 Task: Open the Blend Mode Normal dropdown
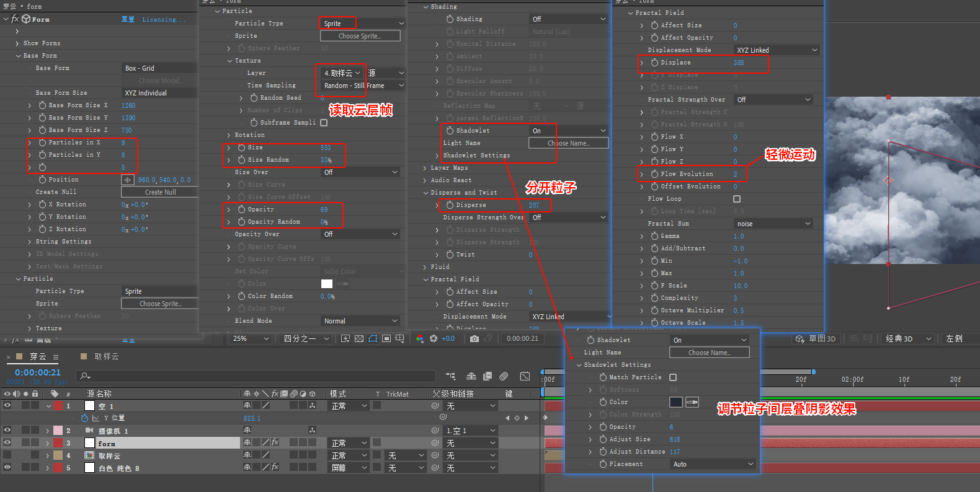click(x=360, y=321)
